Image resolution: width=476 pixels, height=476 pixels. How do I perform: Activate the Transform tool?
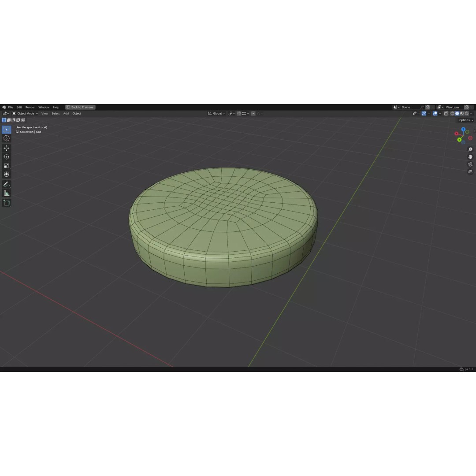pyautogui.click(x=6, y=175)
